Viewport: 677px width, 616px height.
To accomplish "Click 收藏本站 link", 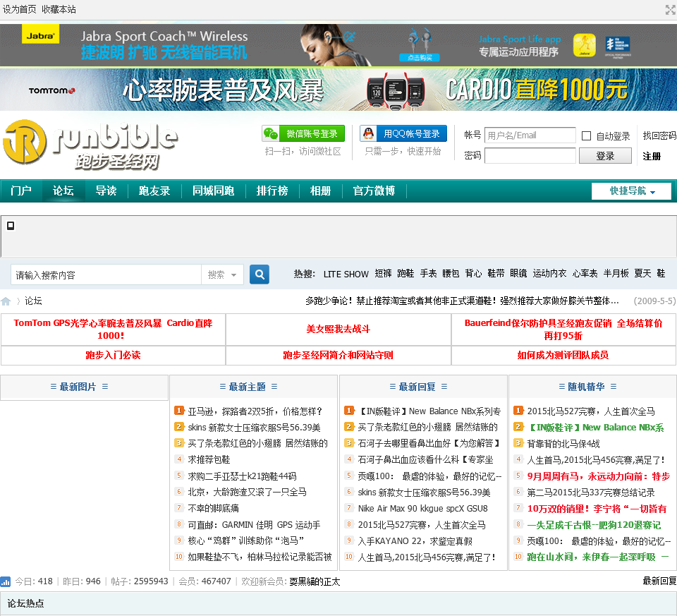I will point(59,9).
